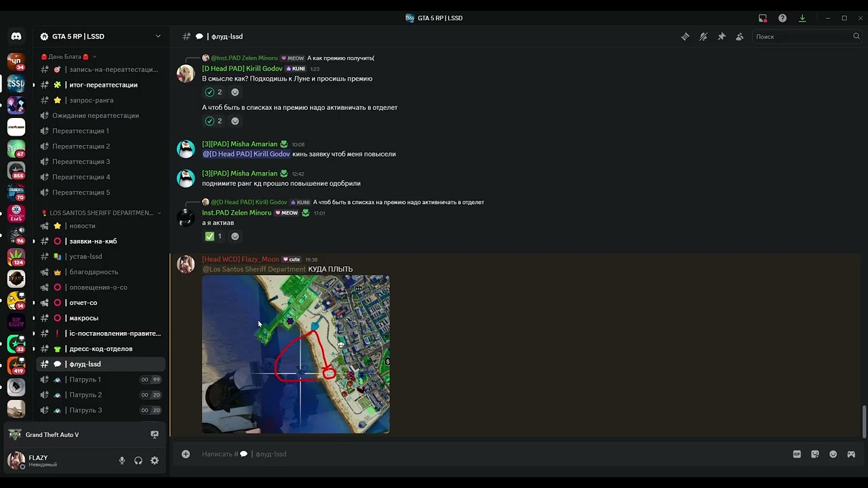Toggle checkmark reaction under 'активничать в отделет' message
868x488 pixels.
[x=214, y=121]
